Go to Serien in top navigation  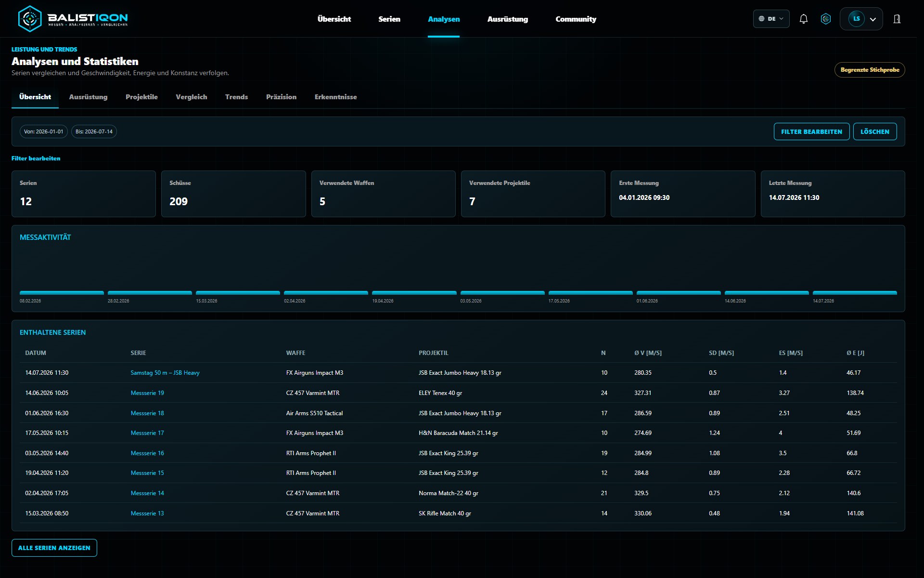[389, 19]
